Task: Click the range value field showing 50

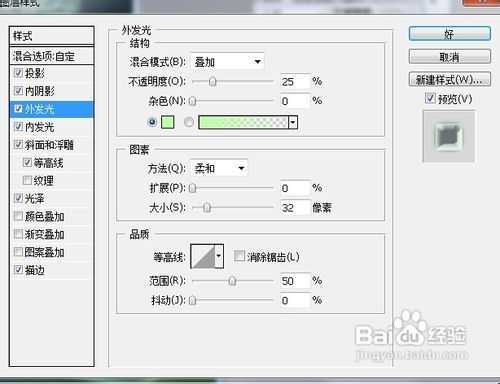Action: (295, 281)
